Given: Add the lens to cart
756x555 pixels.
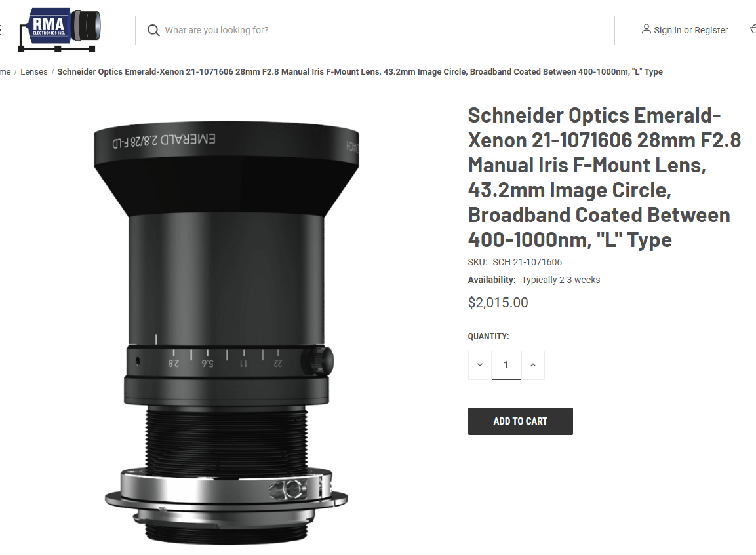Looking at the screenshot, I should tap(520, 421).
